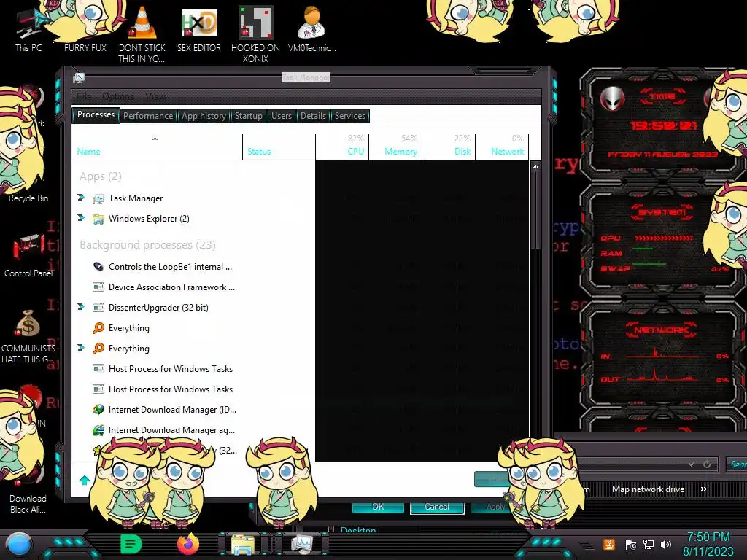Click the orange tray application icon

[608, 544]
